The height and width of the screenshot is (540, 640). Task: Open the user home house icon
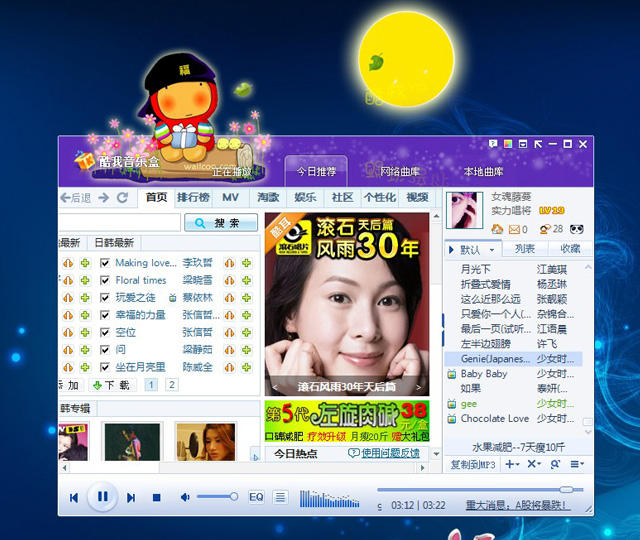point(497,229)
